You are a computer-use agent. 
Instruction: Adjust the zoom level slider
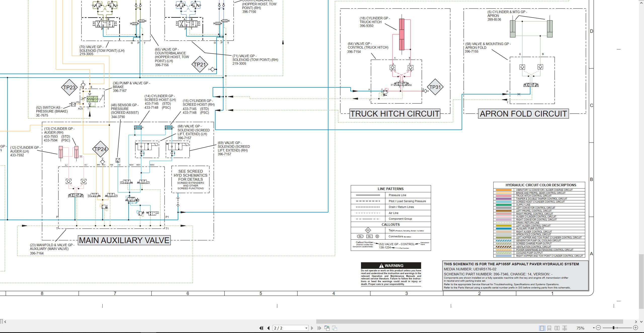(x=614, y=328)
